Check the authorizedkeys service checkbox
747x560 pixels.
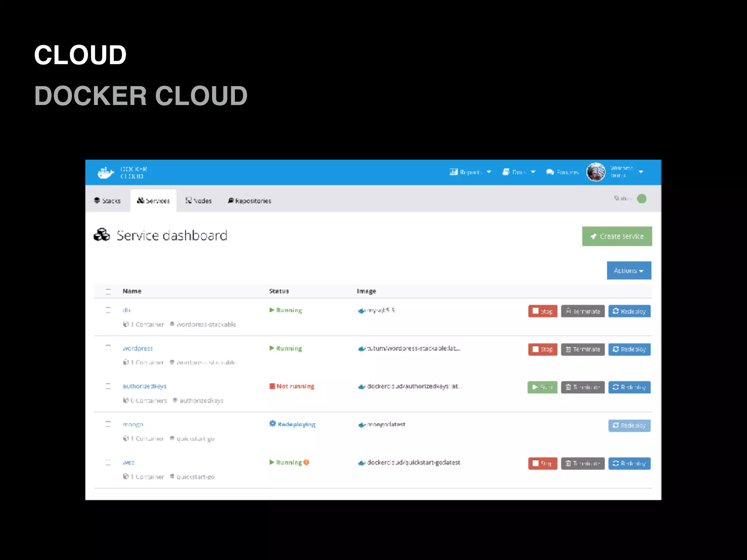pyautogui.click(x=108, y=386)
